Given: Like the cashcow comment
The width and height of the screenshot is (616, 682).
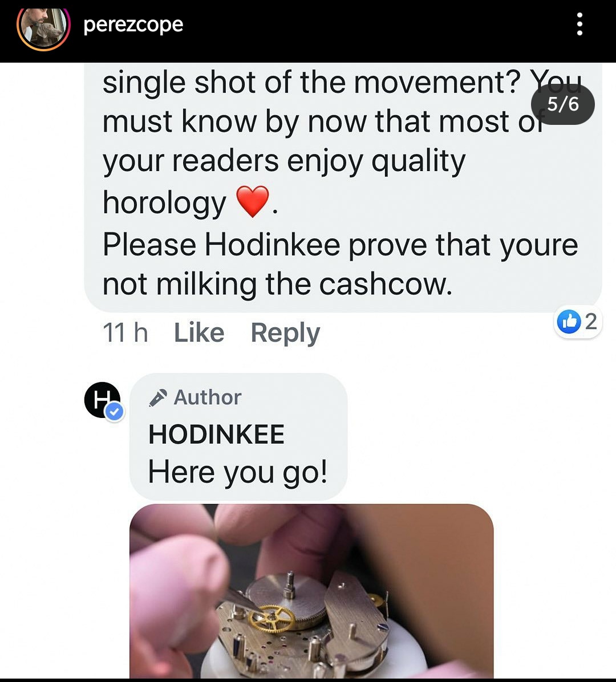Looking at the screenshot, I should (199, 333).
